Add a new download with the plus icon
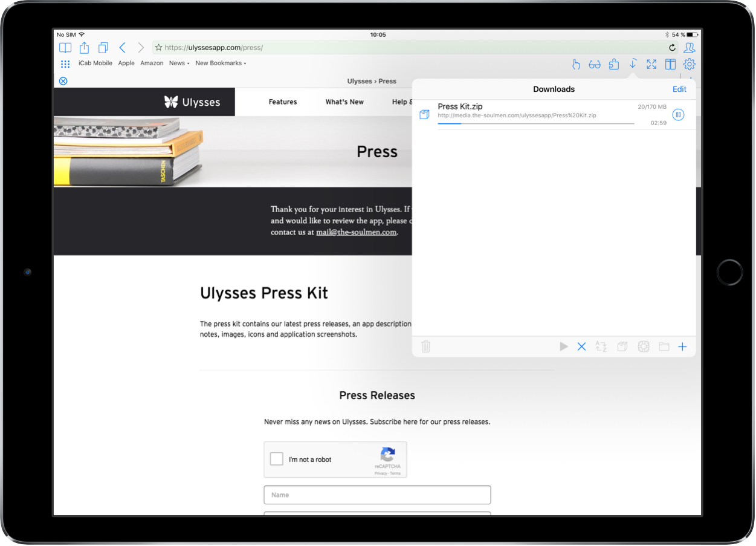 682,346
